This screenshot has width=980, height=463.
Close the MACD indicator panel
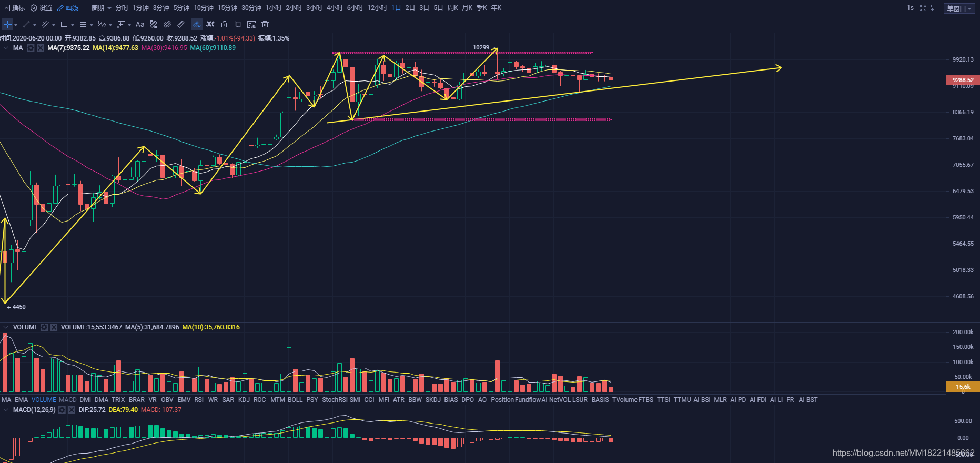(x=72, y=410)
